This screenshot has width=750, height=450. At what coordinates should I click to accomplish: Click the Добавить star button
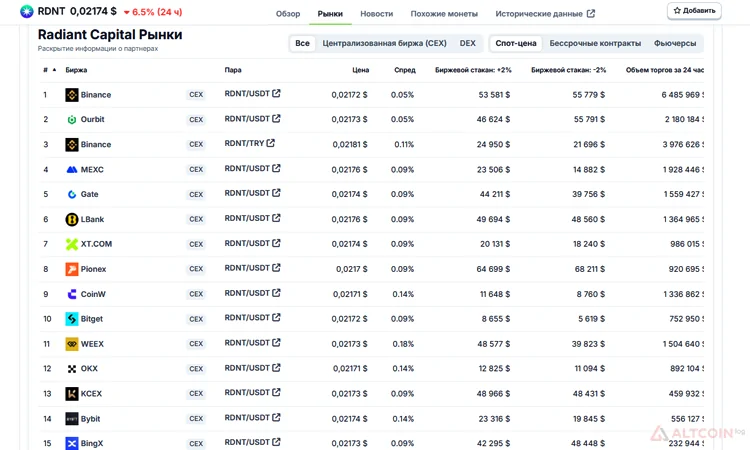(694, 11)
